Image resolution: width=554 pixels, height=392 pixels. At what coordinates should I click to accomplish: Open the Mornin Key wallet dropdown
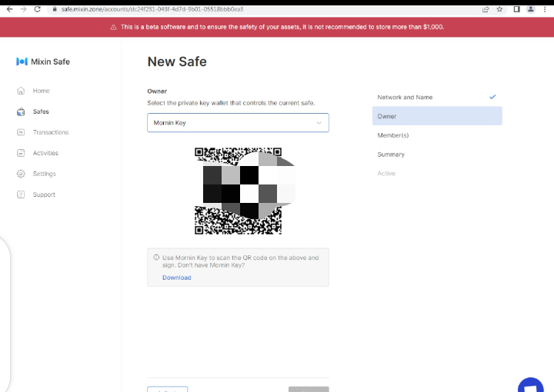point(238,123)
